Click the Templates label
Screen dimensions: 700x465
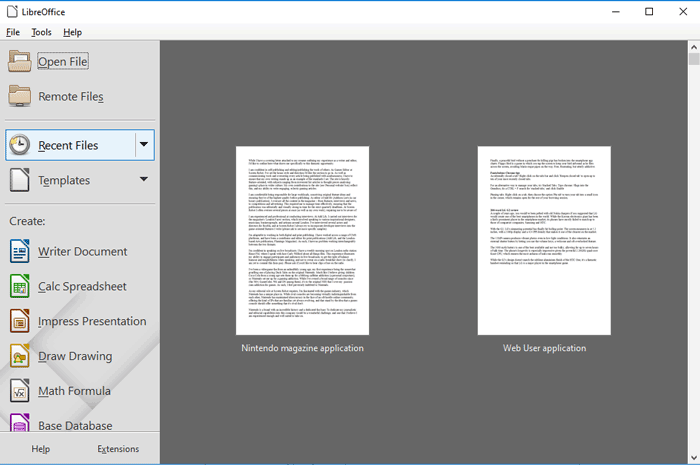[x=64, y=180]
